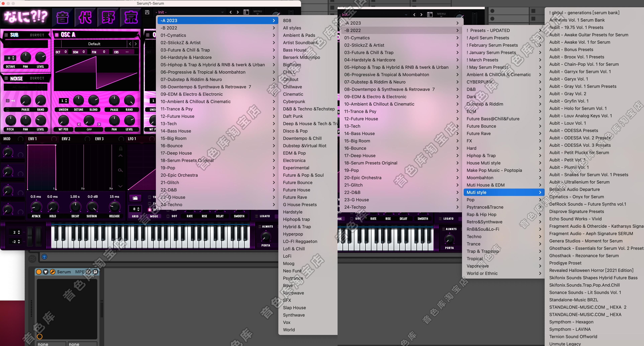Open the Future Rave folder in -B 2022
The image size is (644, 346).
pos(479,134)
